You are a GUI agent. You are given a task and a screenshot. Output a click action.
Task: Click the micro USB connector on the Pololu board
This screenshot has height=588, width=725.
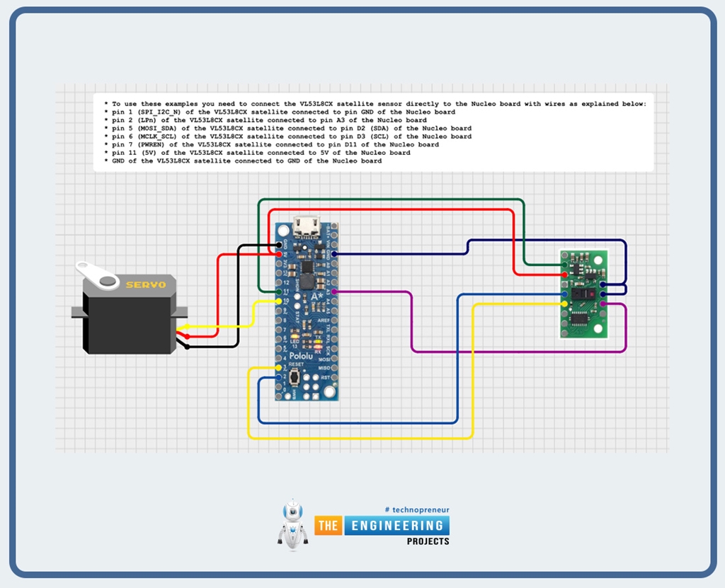click(x=307, y=227)
